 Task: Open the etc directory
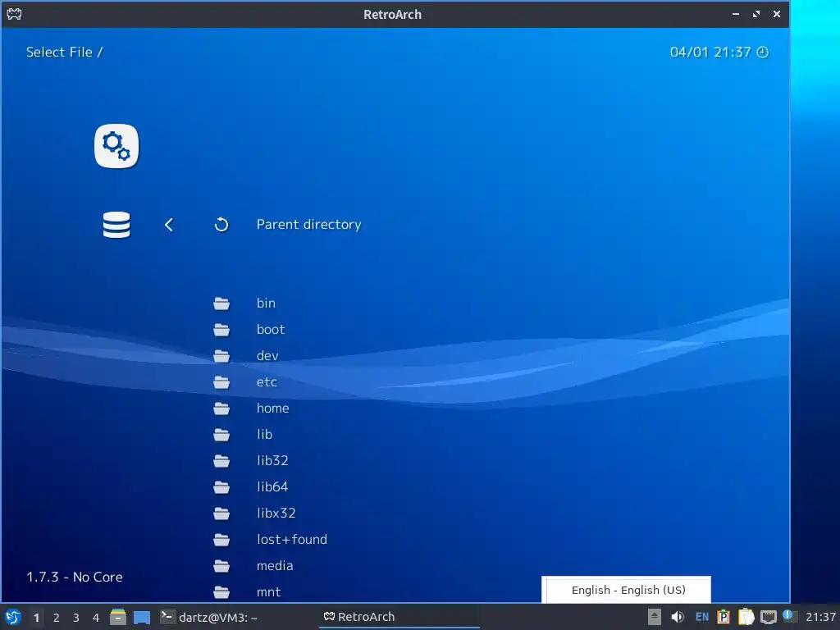(267, 382)
